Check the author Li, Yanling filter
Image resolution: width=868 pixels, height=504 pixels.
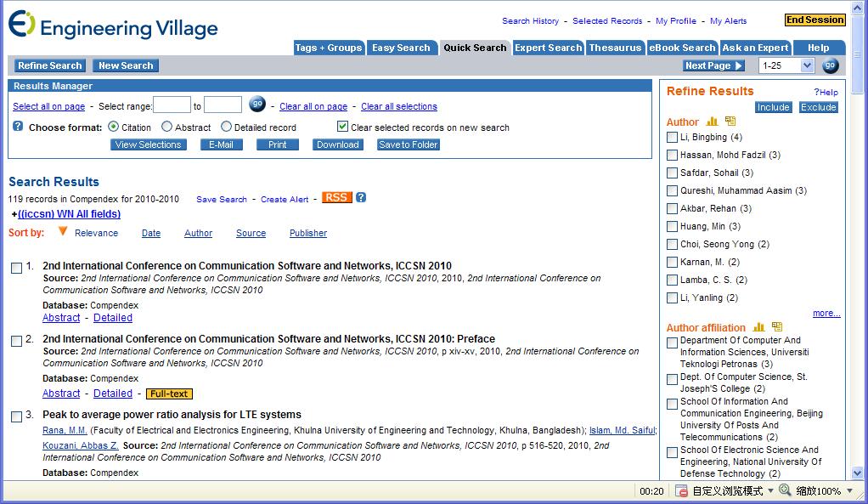672,298
